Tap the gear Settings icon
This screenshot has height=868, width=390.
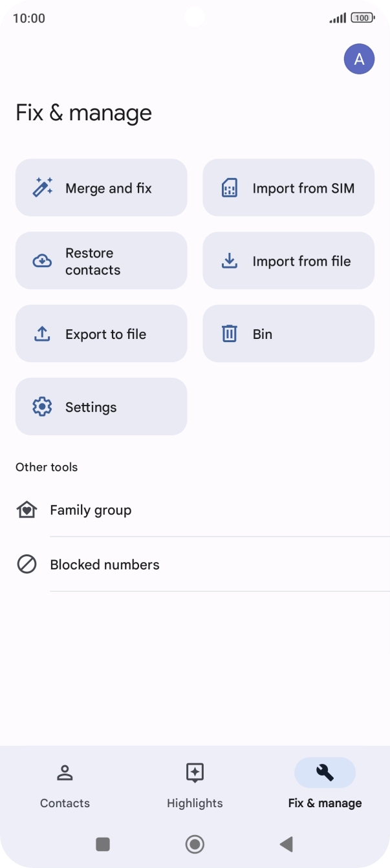click(42, 407)
